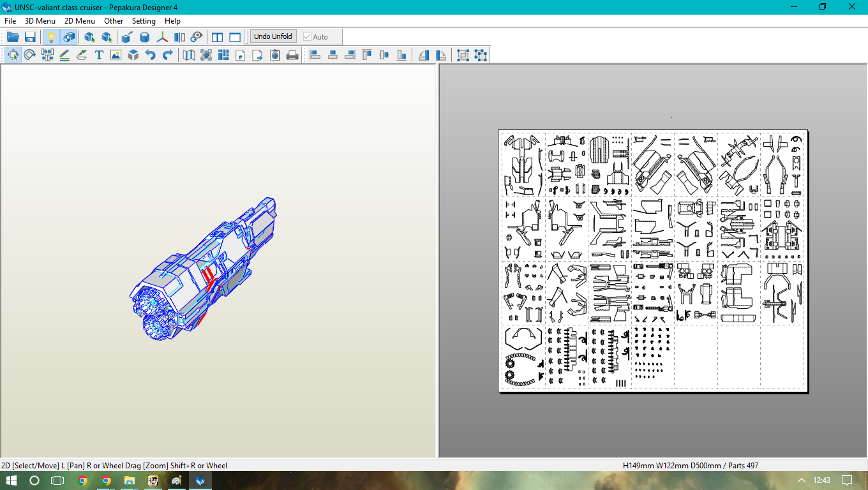Align selected parts to the left
Image resolution: width=868 pixels, height=490 pixels.
315,55
